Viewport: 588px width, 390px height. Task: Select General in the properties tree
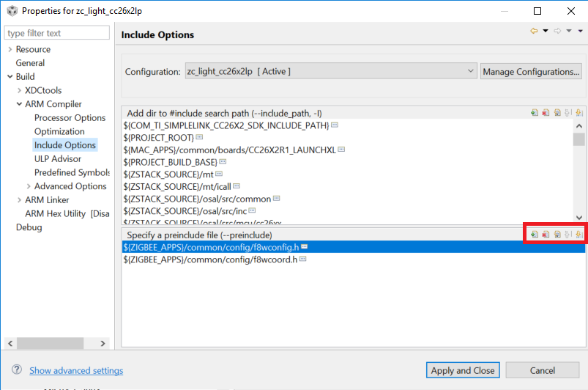30,63
